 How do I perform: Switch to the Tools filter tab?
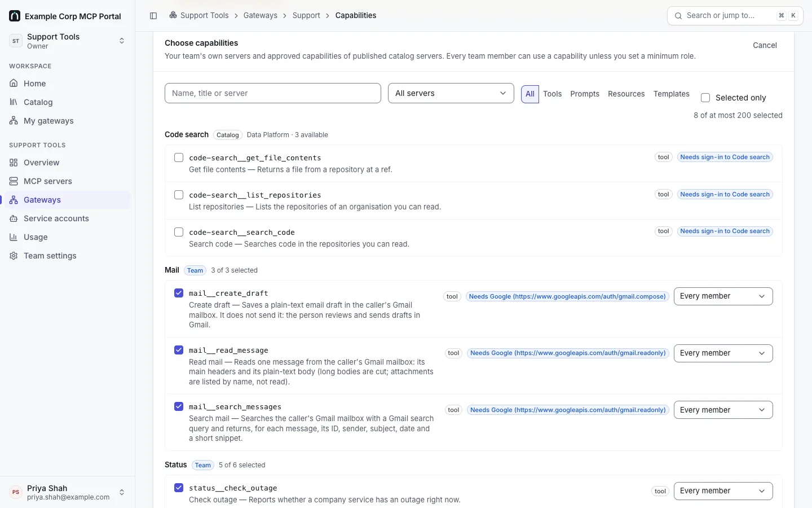pyautogui.click(x=553, y=94)
